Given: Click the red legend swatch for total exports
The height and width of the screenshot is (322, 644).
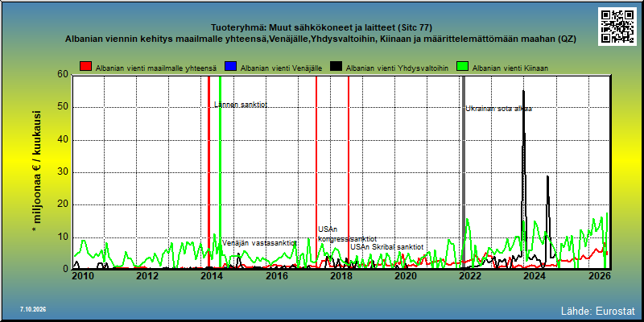Looking at the screenshot, I should pyautogui.click(x=85, y=67).
